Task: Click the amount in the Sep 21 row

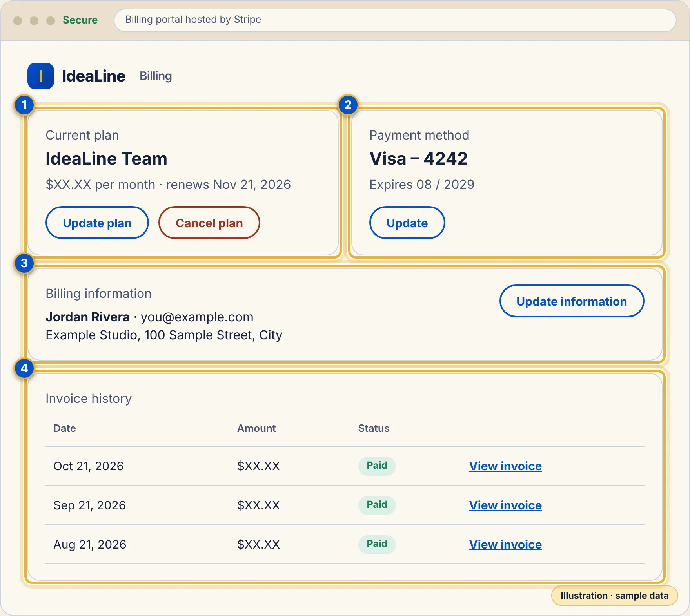Action: tap(259, 505)
